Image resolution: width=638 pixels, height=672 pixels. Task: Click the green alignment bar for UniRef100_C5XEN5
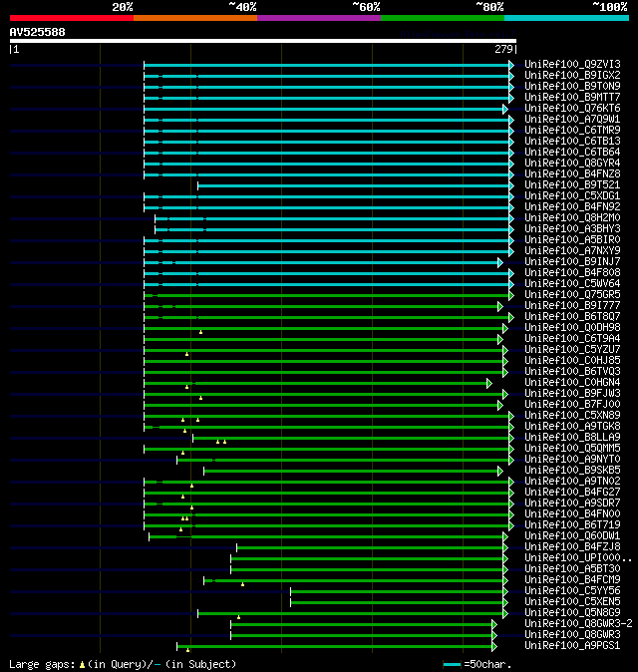click(398, 602)
